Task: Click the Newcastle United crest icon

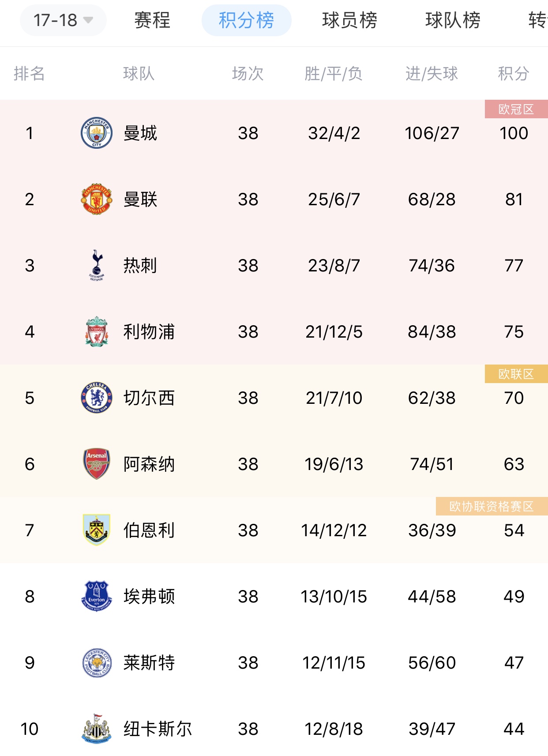Action: [97, 729]
